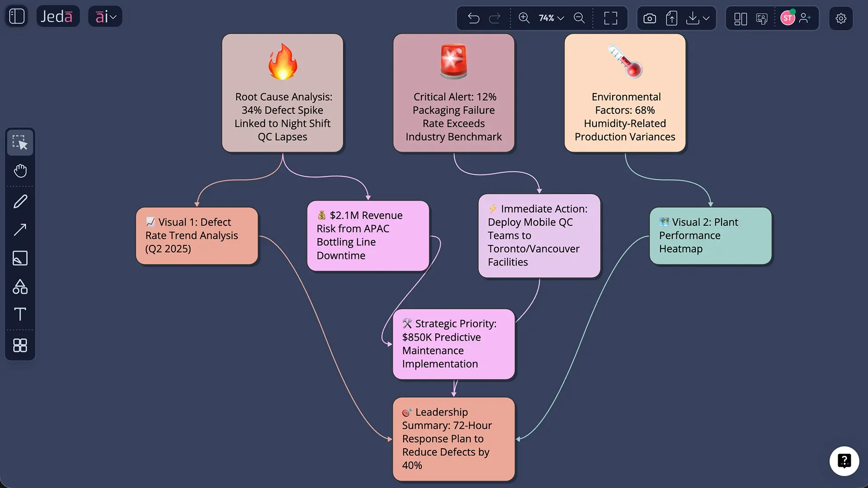The height and width of the screenshot is (488, 868).
Task: Open the 74% zoom level dropdown
Action: [550, 18]
